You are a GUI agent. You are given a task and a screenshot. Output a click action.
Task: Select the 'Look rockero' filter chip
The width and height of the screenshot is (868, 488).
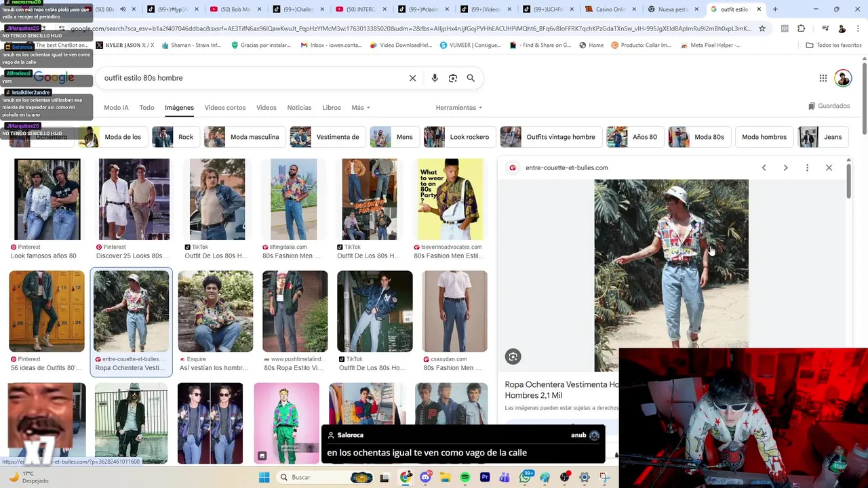(x=460, y=137)
